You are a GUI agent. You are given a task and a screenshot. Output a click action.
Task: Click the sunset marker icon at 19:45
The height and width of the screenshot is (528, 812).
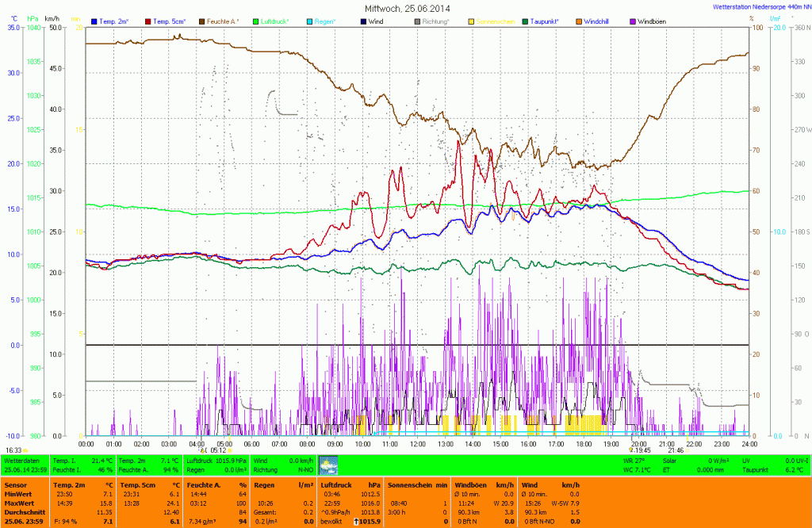(632, 450)
